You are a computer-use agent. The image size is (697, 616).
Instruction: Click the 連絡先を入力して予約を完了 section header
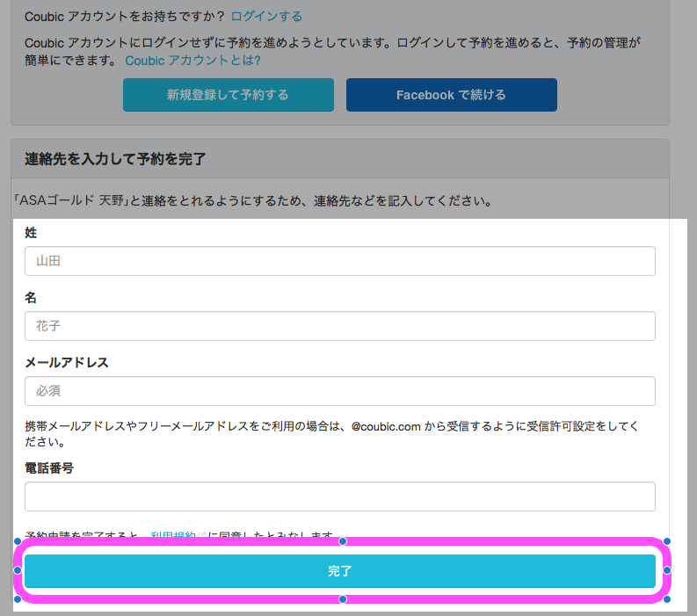[115, 159]
